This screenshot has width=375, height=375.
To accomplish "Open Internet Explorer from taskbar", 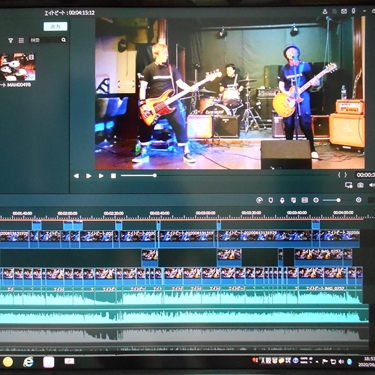I will click(x=28, y=362).
